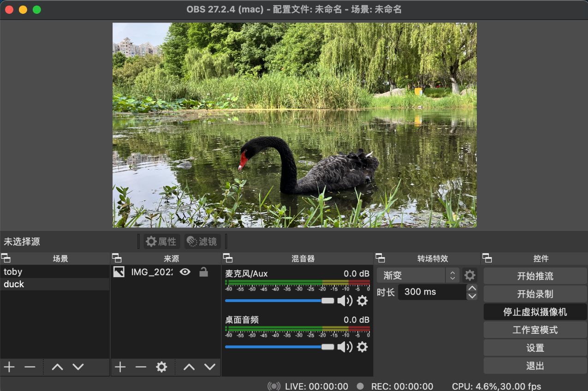Click the 麦克风/Aux volume slider handle
The width and height of the screenshot is (588, 391).
(x=327, y=301)
